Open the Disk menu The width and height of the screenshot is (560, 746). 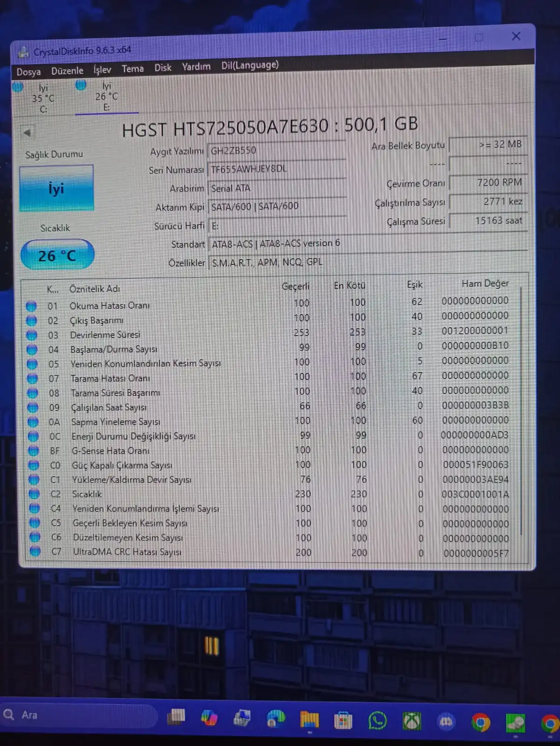click(163, 68)
